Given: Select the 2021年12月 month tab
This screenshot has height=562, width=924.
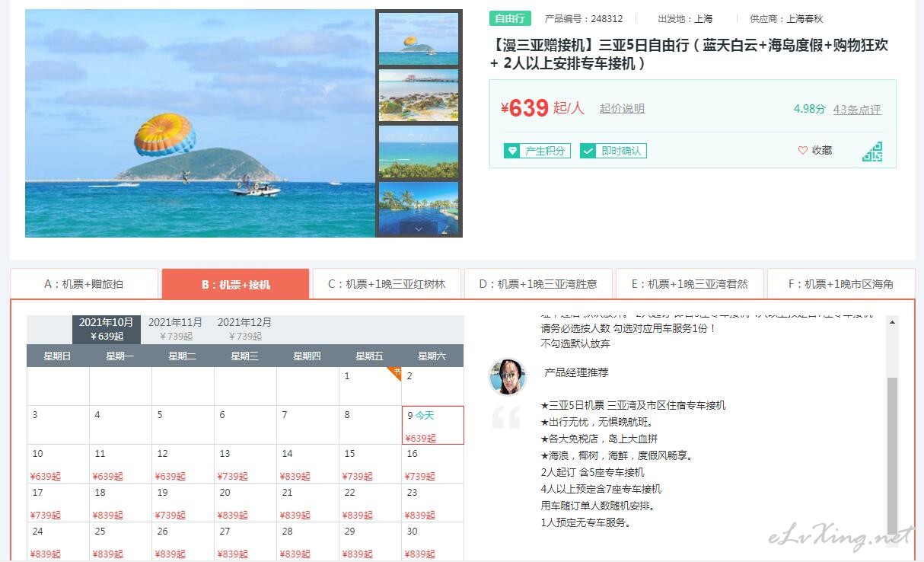Looking at the screenshot, I should (244, 329).
